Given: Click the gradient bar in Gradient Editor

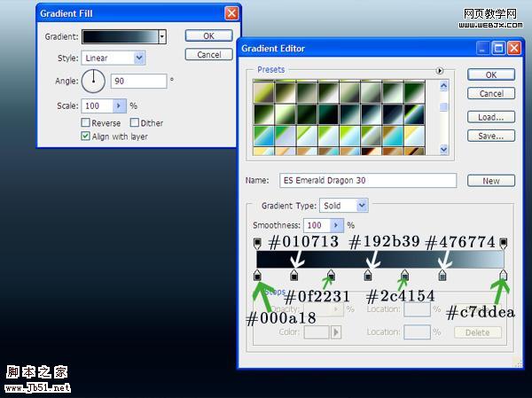Looking at the screenshot, I should coord(380,260).
